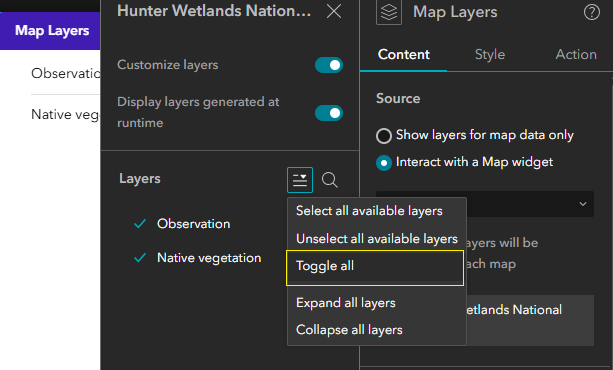Click the Map Layers widget stack icon

coord(389,13)
